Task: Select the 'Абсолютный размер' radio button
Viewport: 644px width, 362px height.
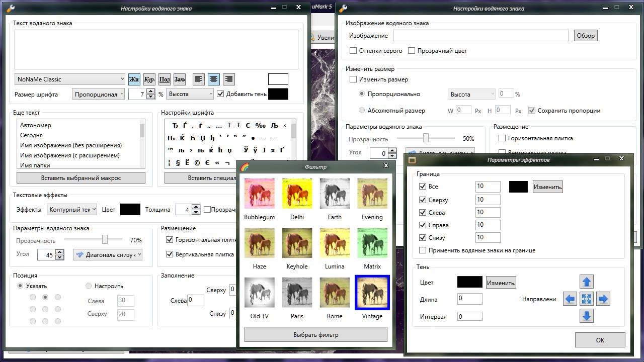Action: (x=362, y=110)
